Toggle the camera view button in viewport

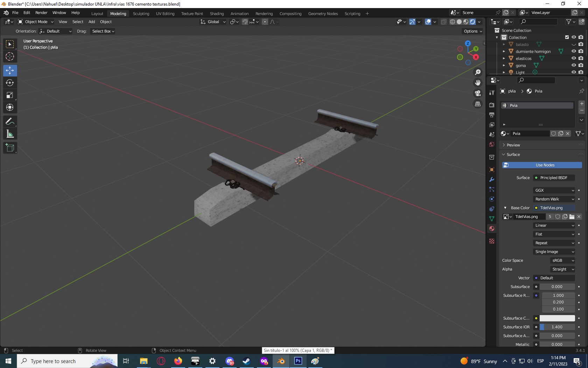[478, 93]
